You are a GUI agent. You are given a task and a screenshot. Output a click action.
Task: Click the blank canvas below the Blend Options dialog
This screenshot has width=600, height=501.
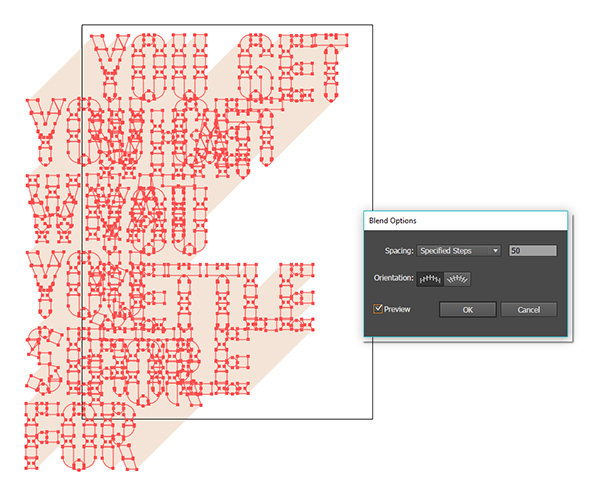[470, 420]
